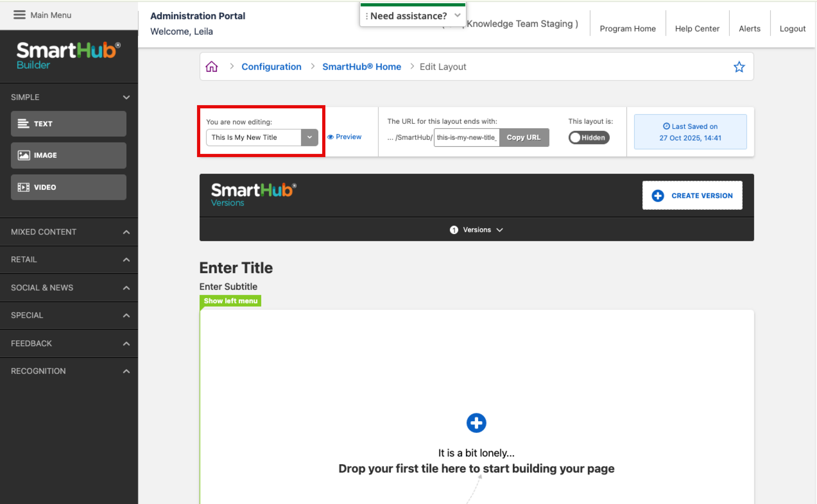Click the plus icon on Create Version
This screenshot has height=504, width=817.
tap(658, 196)
